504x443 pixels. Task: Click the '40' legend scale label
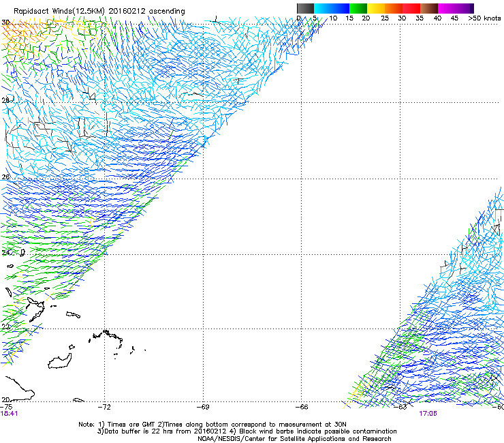tap(437, 18)
